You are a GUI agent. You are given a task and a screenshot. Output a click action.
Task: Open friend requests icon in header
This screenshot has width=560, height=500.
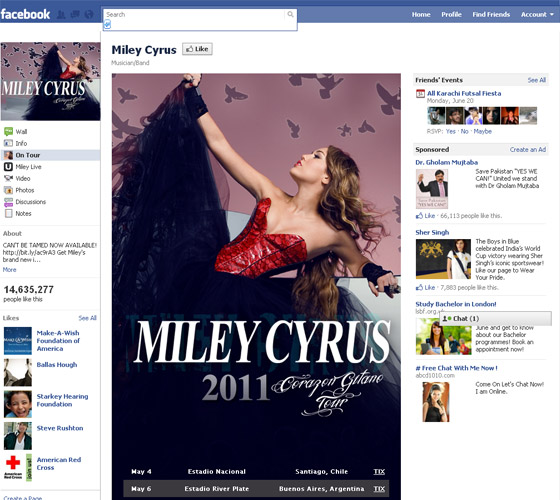coord(61,15)
